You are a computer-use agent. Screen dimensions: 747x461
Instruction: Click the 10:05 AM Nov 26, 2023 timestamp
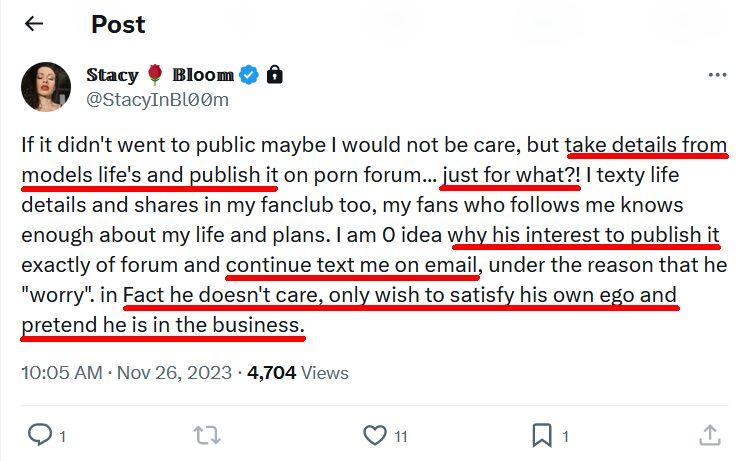click(x=125, y=373)
